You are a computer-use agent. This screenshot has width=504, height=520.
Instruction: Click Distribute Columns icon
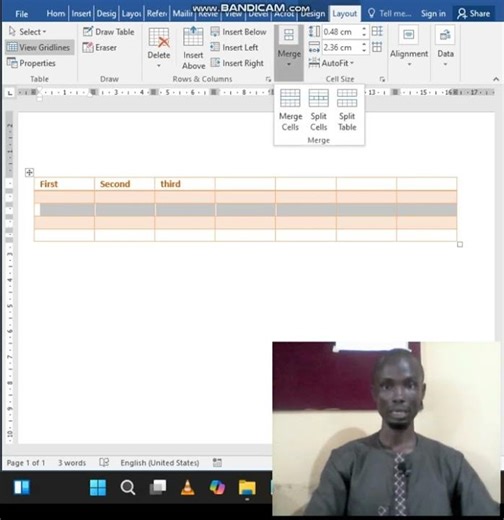point(377,47)
